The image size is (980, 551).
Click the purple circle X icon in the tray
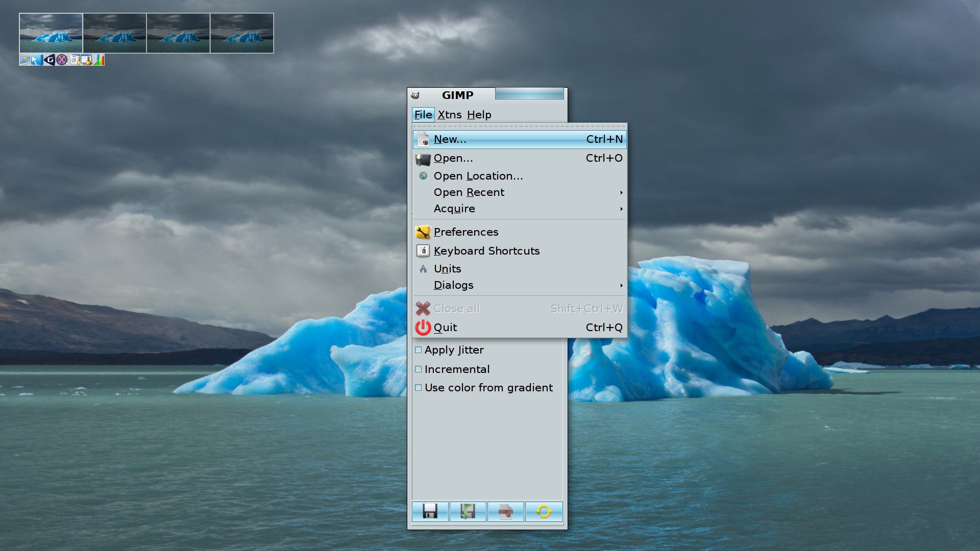62,60
